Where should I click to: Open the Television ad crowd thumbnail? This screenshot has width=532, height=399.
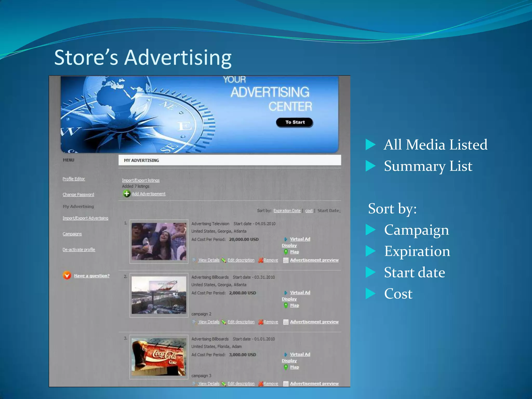coord(159,241)
